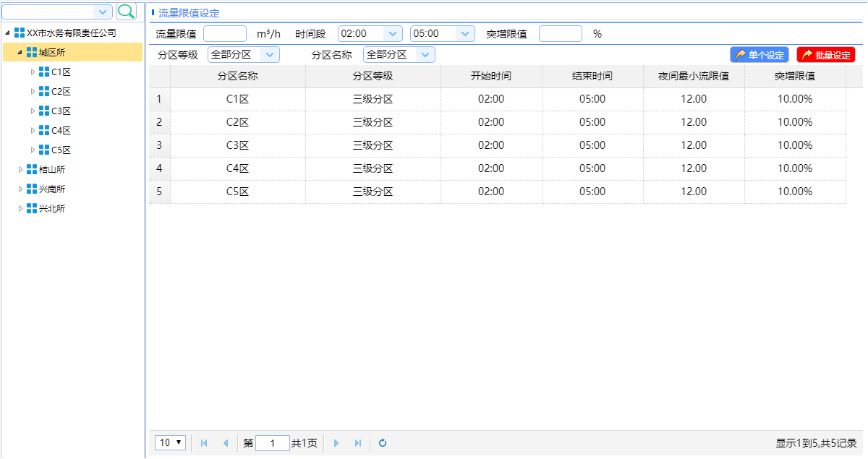Image resolution: width=868 pixels, height=459 pixels.
Task: Click the grid icon beside C1区 node
Action: (x=44, y=72)
